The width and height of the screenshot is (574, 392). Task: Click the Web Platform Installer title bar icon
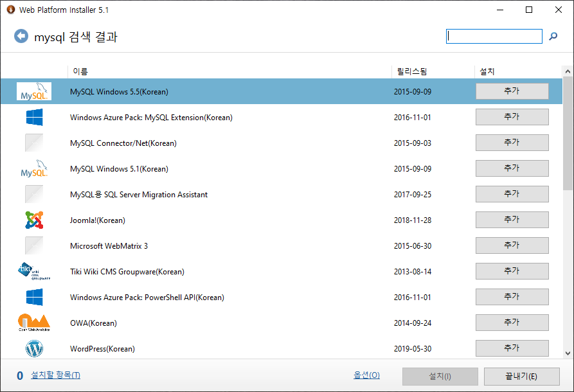tap(11, 10)
